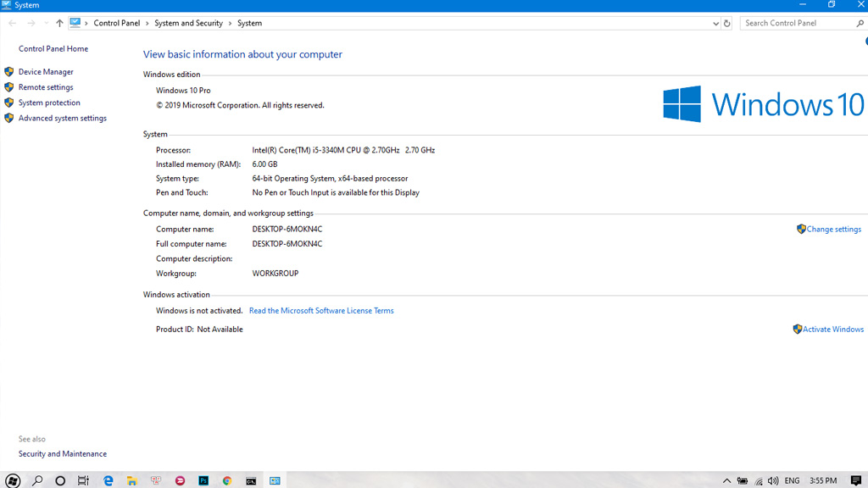Open the round red taskbar app icon
868x488 pixels.
[180, 481]
